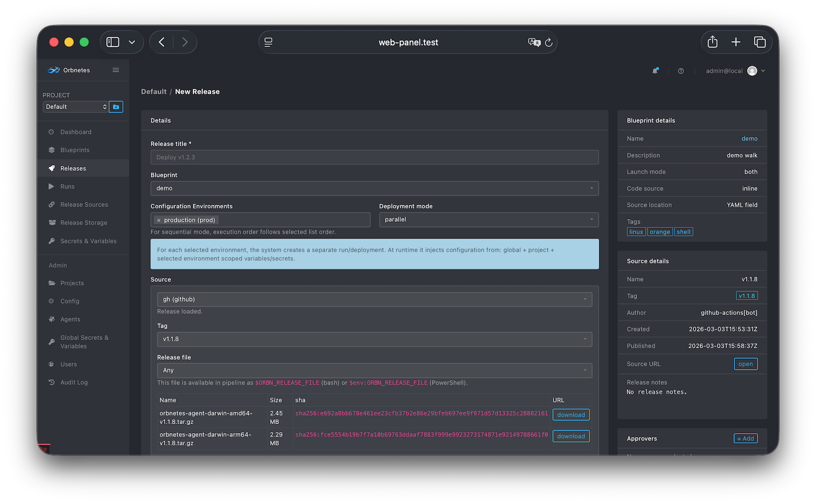Image resolution: width=816 pixels, height=504 pixels.
Task: Open the Source URL via the open button
Action: tap(746, 363)
